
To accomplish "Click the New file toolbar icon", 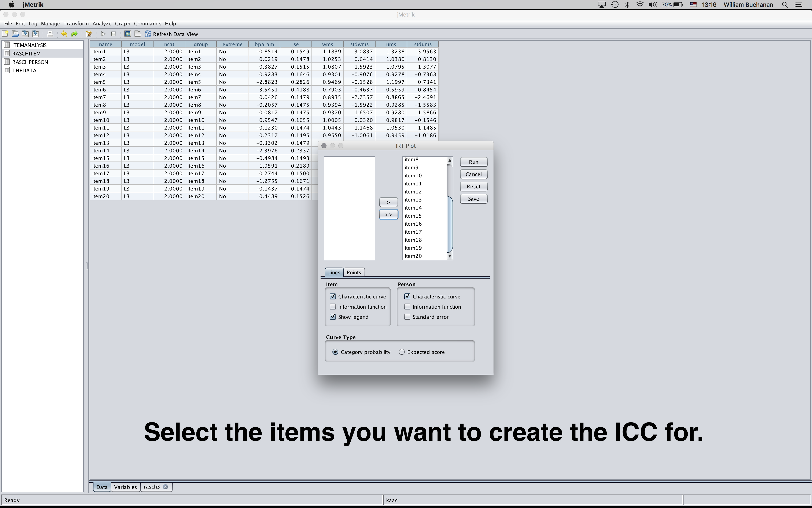I will click(5, 34).
